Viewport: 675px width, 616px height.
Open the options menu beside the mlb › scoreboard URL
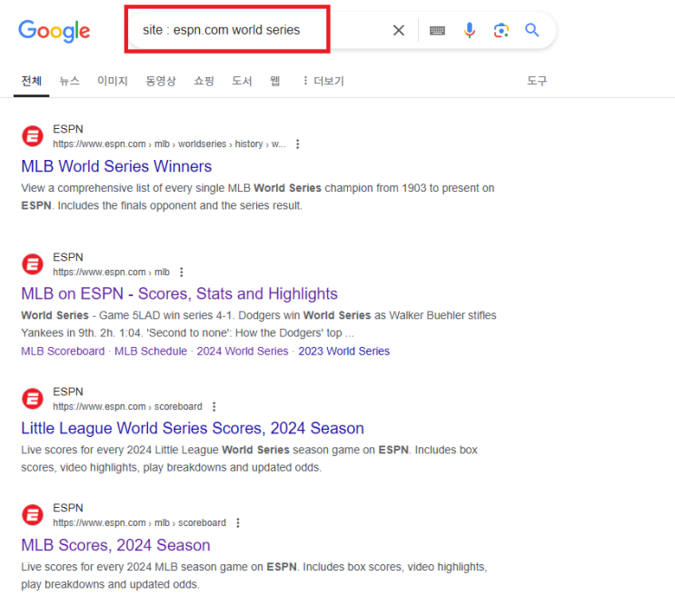pos(238,523)
